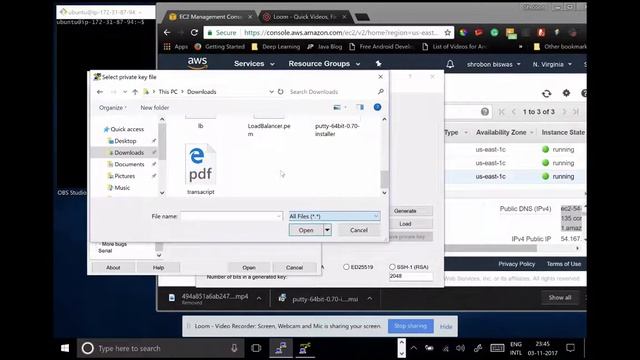Select the putty-64bit-0.70-installer file

pyautogui.click(x=337, y=129)
